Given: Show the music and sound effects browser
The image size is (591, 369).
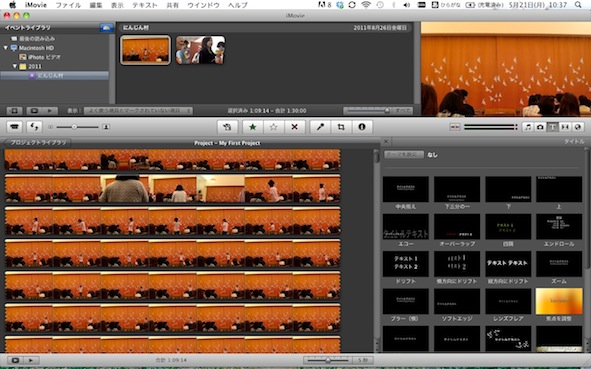Looking at the screenshot, I should (x=528, y=127).
